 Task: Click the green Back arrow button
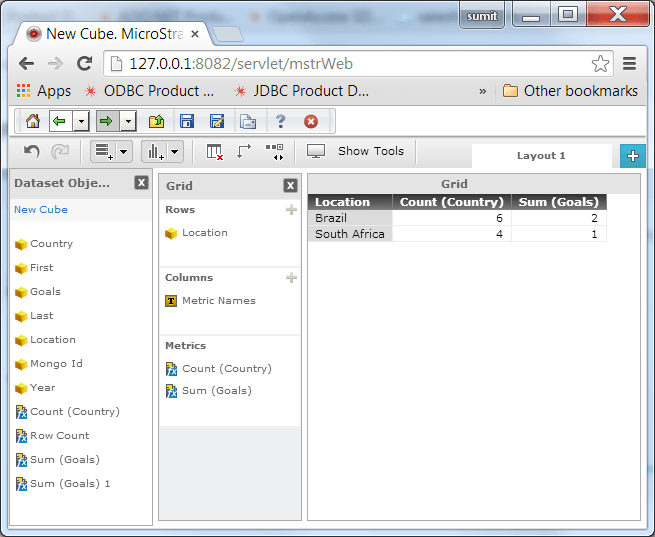[x=60, y=121]
